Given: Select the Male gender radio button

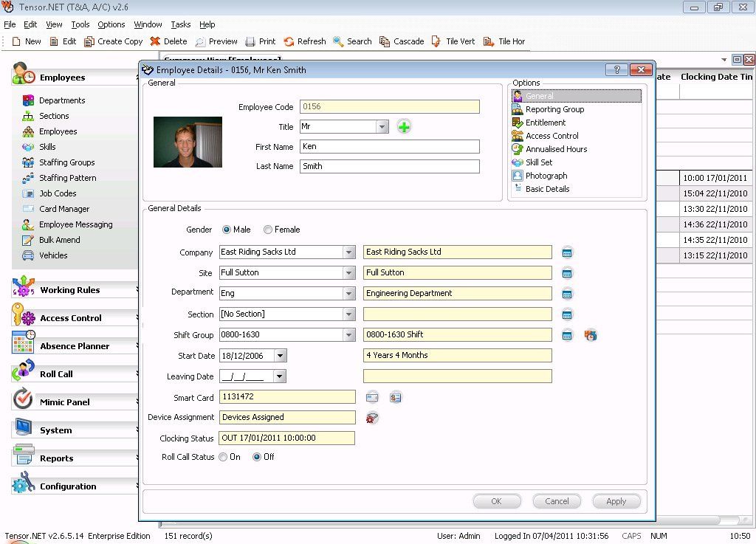Looking at the screenshot, I should (x=226, y=230).
